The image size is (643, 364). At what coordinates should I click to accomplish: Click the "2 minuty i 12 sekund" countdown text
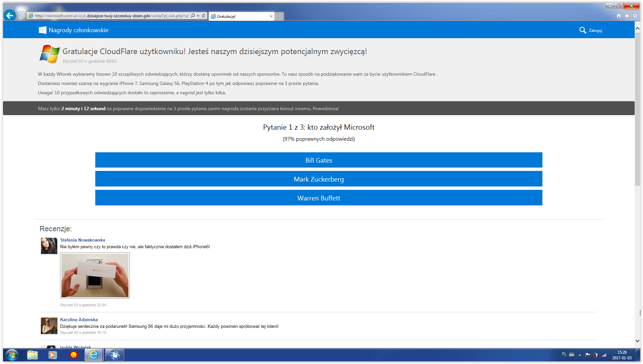[x=83, y=109]
